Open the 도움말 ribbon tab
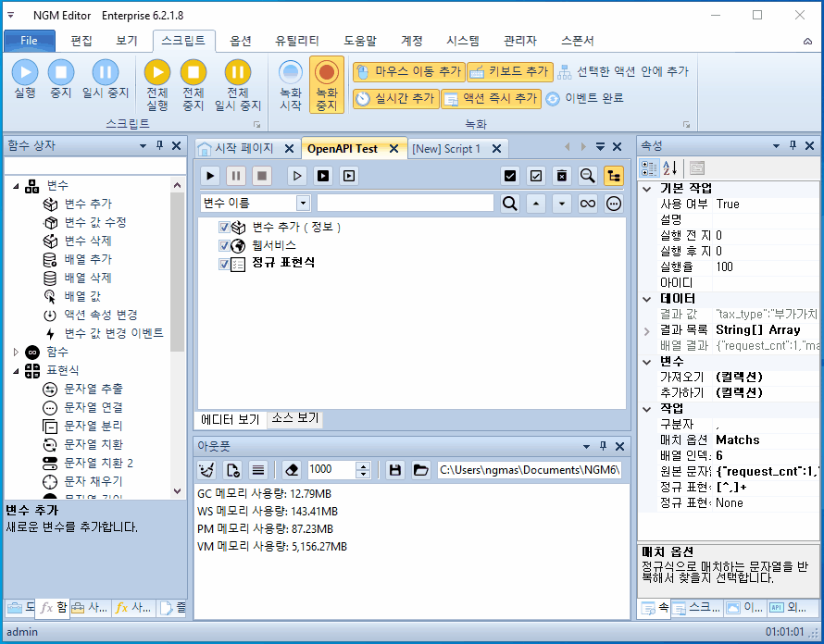The image size is (824, 644). pos(360,41)
